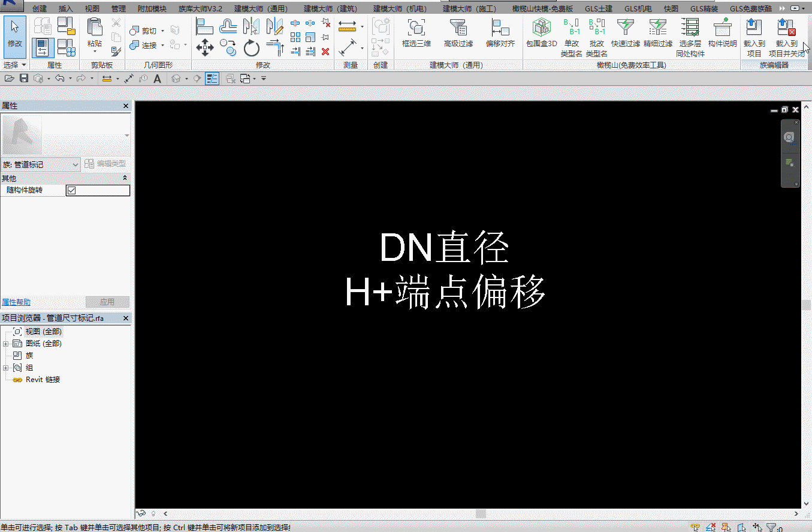Click the horizontal scrollbar thumb below the canvas

click(x=481, y=513)
